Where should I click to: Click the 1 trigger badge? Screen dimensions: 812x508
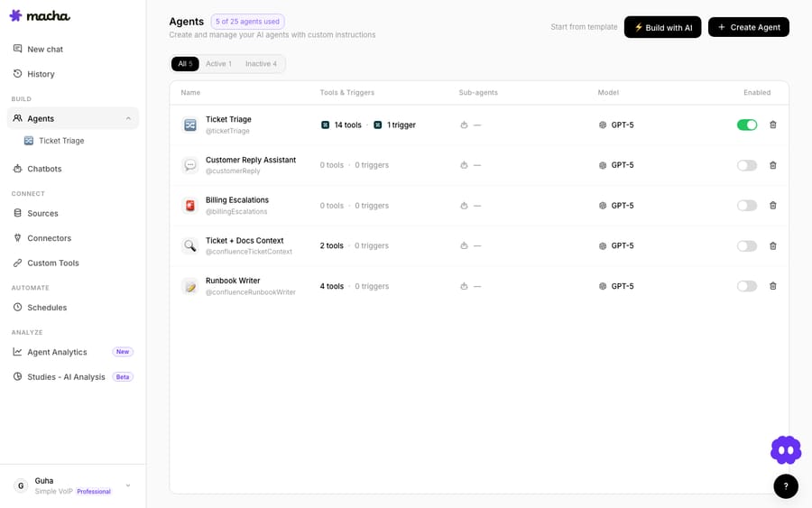[x=394, y=125]
